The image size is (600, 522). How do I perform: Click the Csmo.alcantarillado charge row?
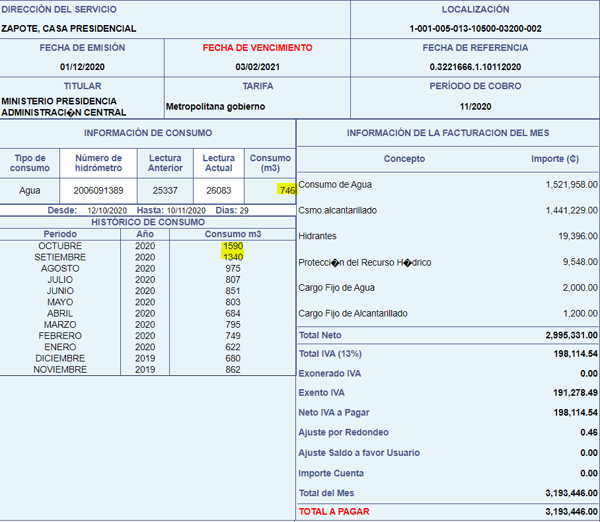point(448,210)
